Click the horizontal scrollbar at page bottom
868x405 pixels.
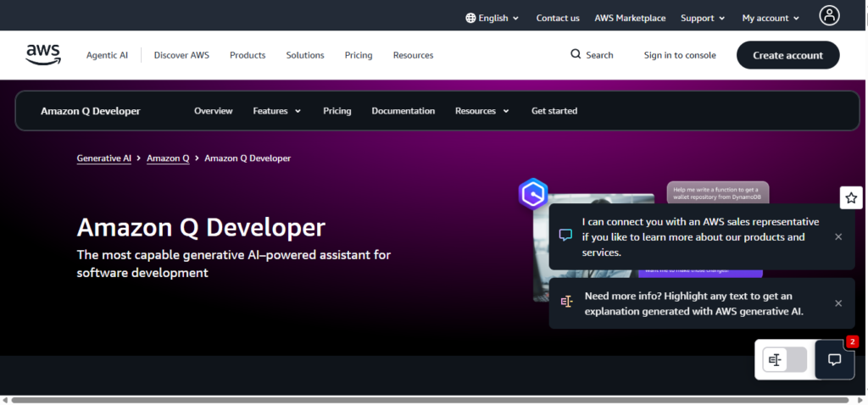[x=424, y=400]
